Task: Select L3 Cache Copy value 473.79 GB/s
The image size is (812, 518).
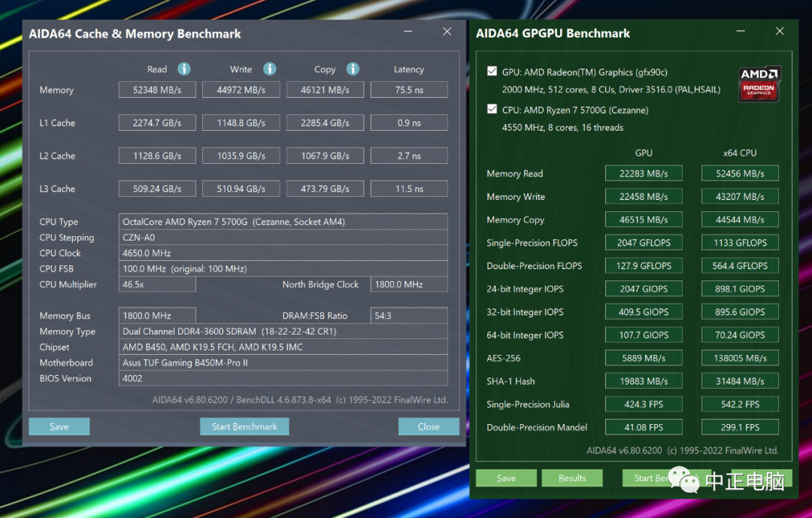Action: [326, 189]
